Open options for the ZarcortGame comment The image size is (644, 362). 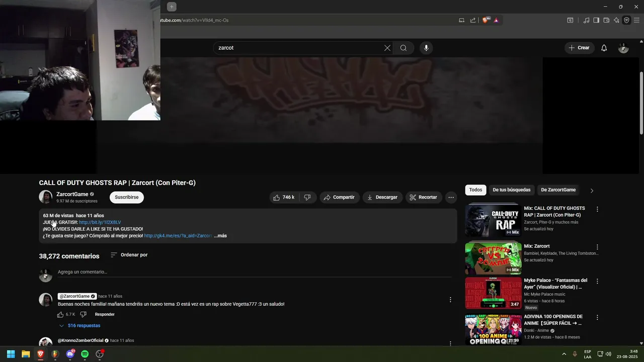pos(450,300)
